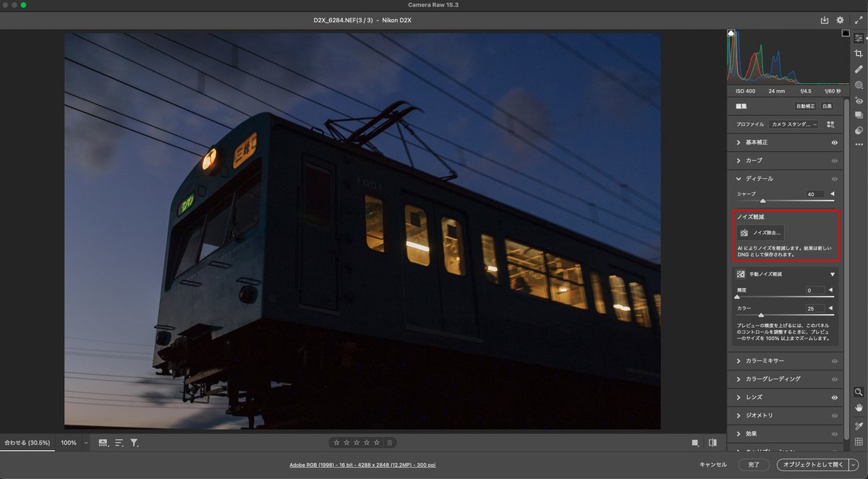Select the Masking circle tool
This screenshot has height=479, width=868.
[859, 85]
